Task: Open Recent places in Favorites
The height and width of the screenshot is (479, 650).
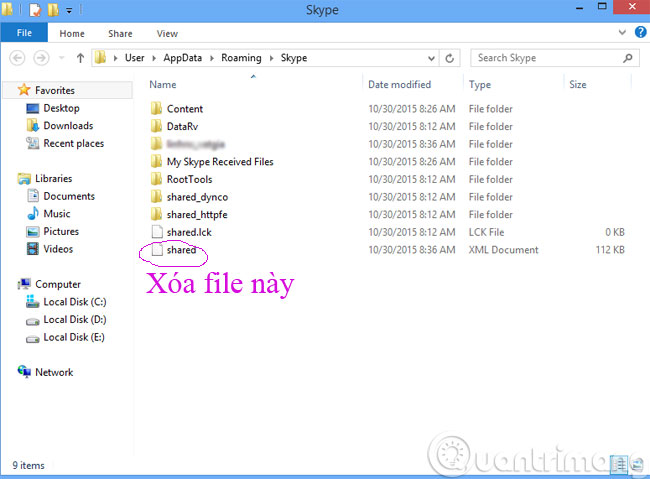Action: [74, 143]
